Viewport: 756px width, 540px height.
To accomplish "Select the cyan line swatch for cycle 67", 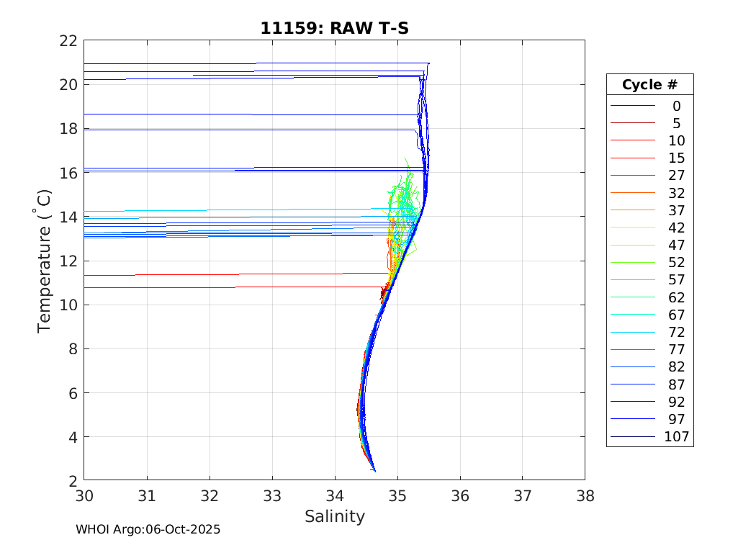I will (x=632, y=315).
